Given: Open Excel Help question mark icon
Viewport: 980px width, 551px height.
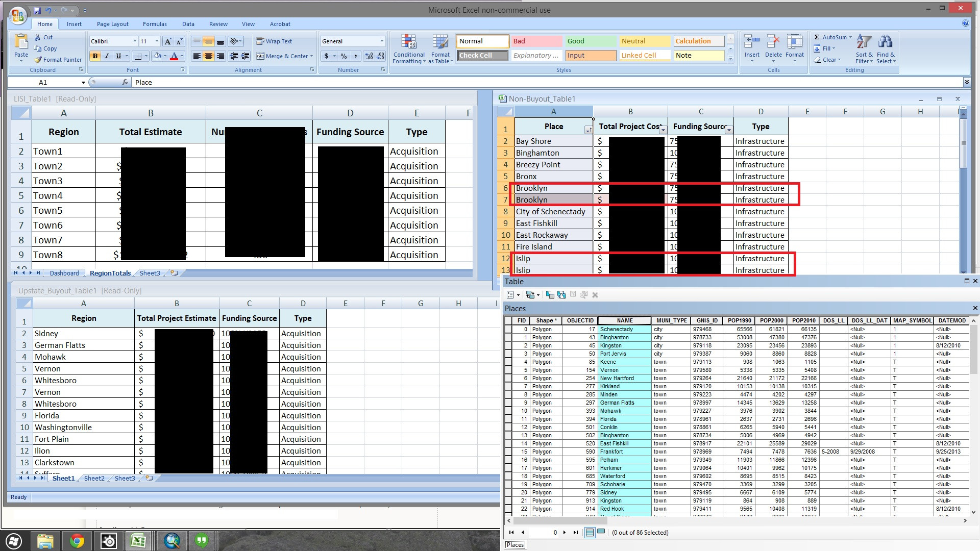Looking at the screenshot, I should (965, 23).
